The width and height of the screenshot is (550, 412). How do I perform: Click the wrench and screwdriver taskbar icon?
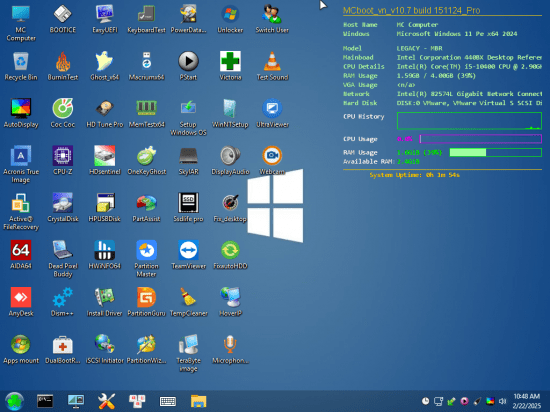pyautogui.click(x=106, y=401)
